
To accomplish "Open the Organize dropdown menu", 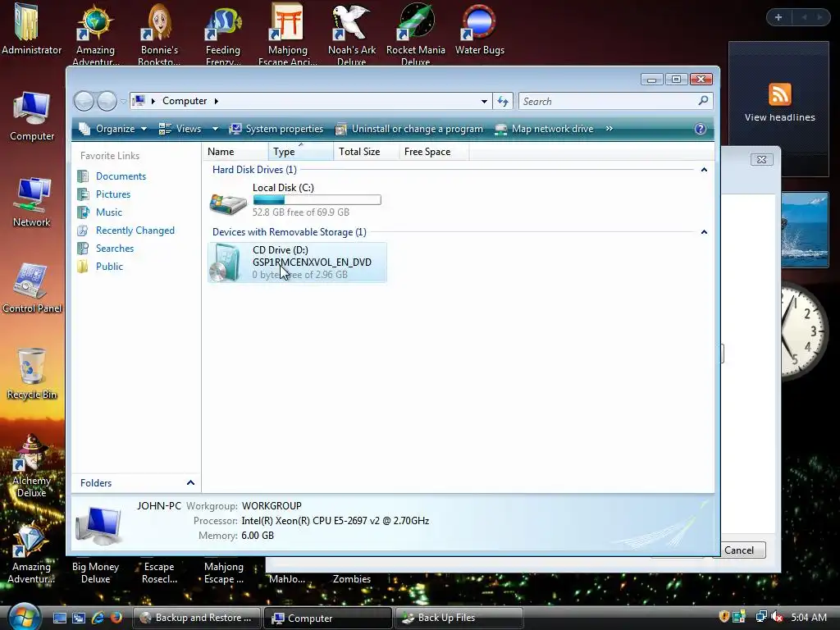I will (x=113, y=129).
